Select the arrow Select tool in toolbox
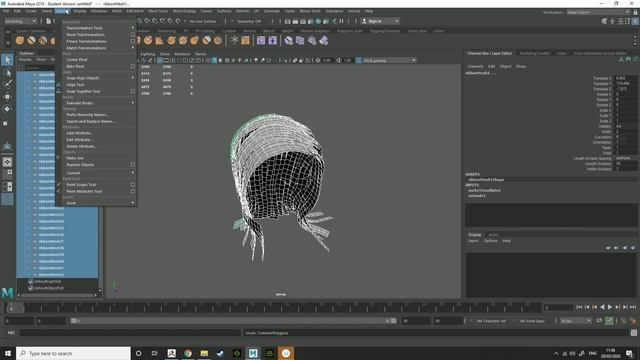Screen dimensions: 640x360 coord(7,60)
